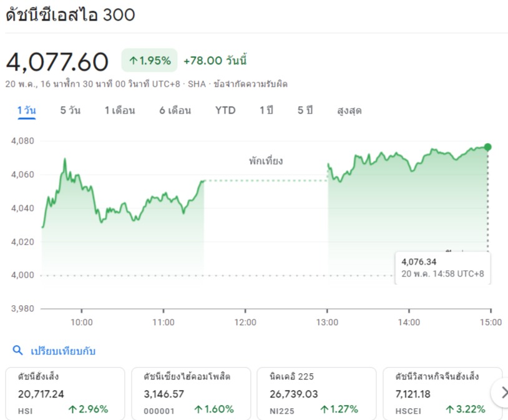Viewport: 508px width, 420px height.
Task: Select the สูงสุด maximum range tab
Action: click(349, 110)
